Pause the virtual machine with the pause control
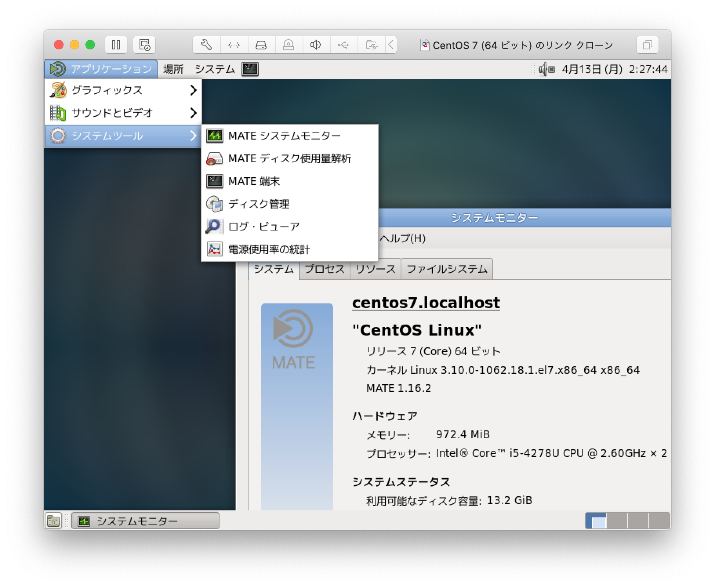 116,44
